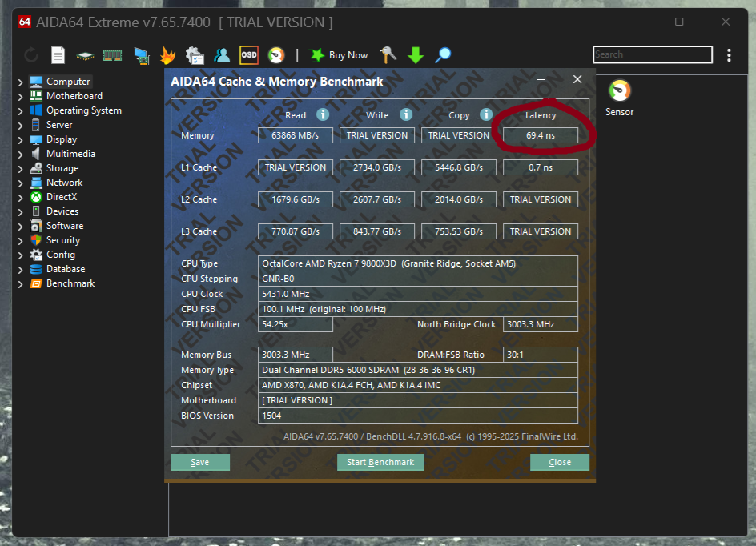Open the Sensor icon in the main pane
Image resolution: width=756 pixels, height=546 pixels.
[x=620, y=90]
